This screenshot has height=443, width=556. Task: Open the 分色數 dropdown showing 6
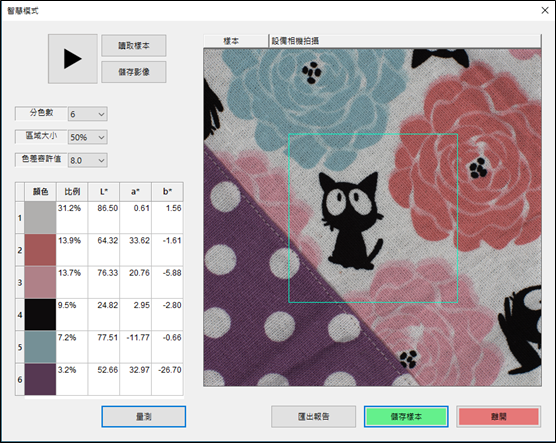pos(88,114)
